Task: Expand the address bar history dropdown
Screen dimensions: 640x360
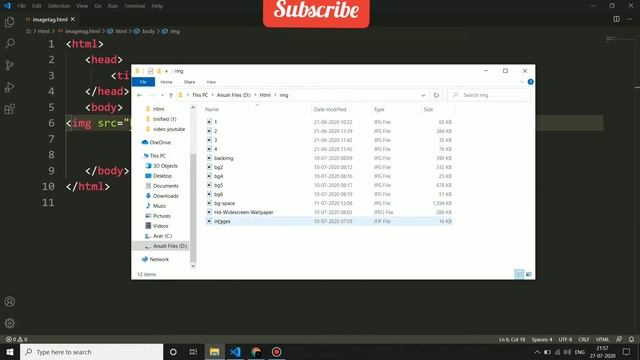Action: coord(423,95)
